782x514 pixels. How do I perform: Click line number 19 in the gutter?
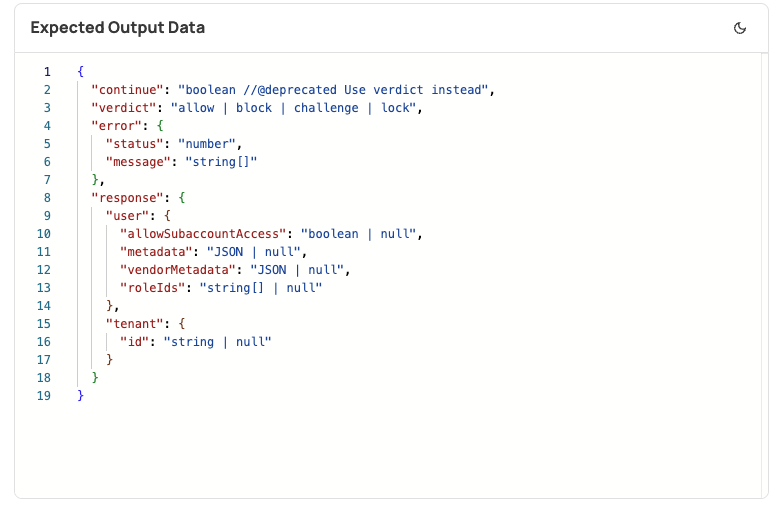coord(44,396)
